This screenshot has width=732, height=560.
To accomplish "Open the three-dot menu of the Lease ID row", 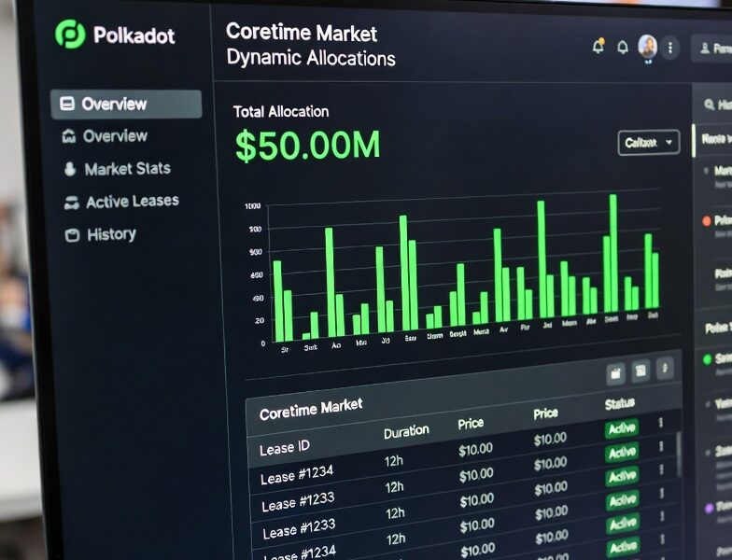I will [x=661, y=423].
